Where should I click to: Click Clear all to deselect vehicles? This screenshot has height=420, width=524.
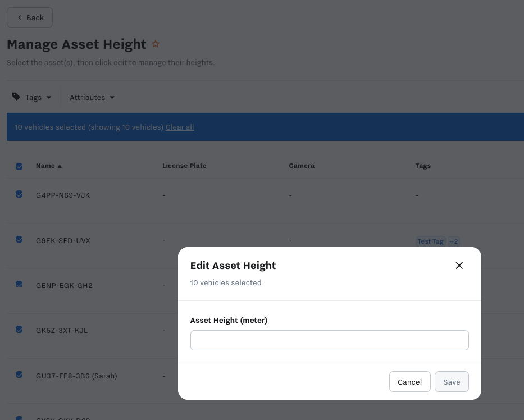pyautogui.click(x=180, y=127)
